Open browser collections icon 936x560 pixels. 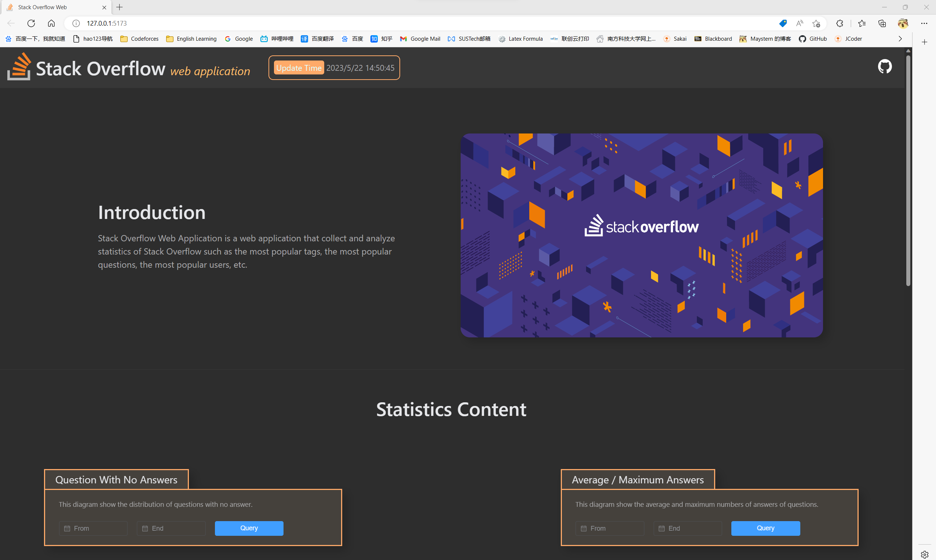click(882, 23)
